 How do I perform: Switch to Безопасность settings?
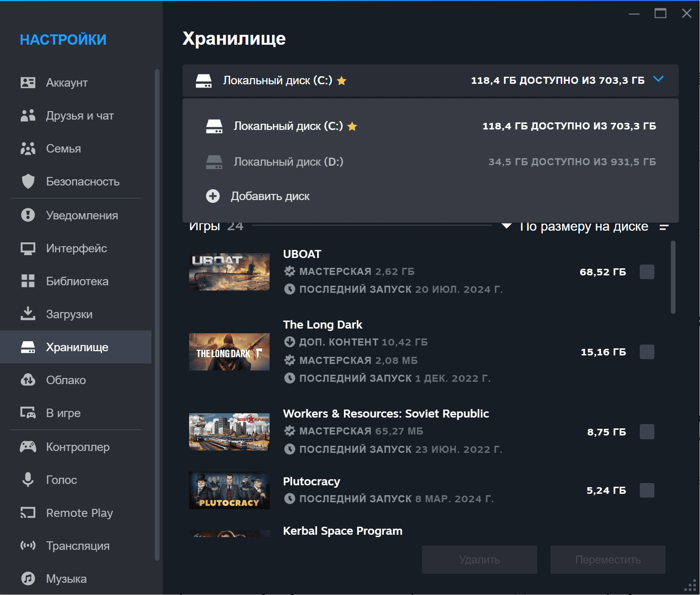(76, 182)
